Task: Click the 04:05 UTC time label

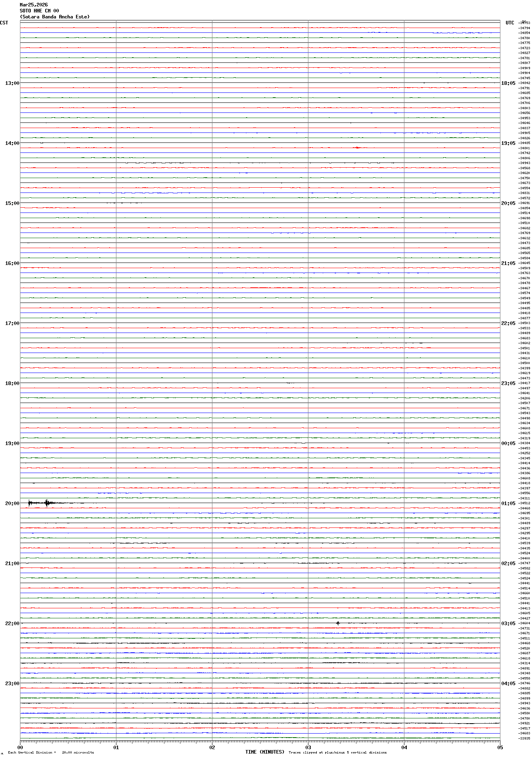Action: [x=508, y=684]
